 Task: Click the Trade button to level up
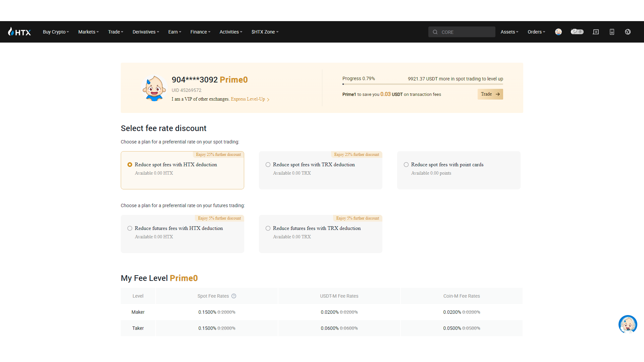pyautogui.click(x=490, y=94)
